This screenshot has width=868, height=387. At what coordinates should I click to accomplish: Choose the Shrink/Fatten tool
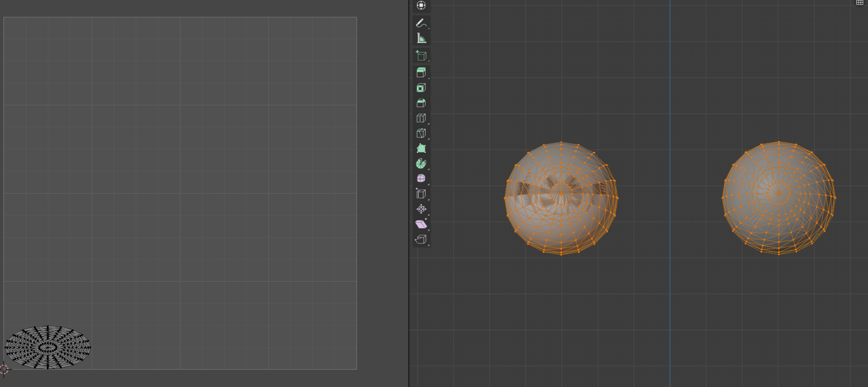pyautogui.click(x=421, y=209)
